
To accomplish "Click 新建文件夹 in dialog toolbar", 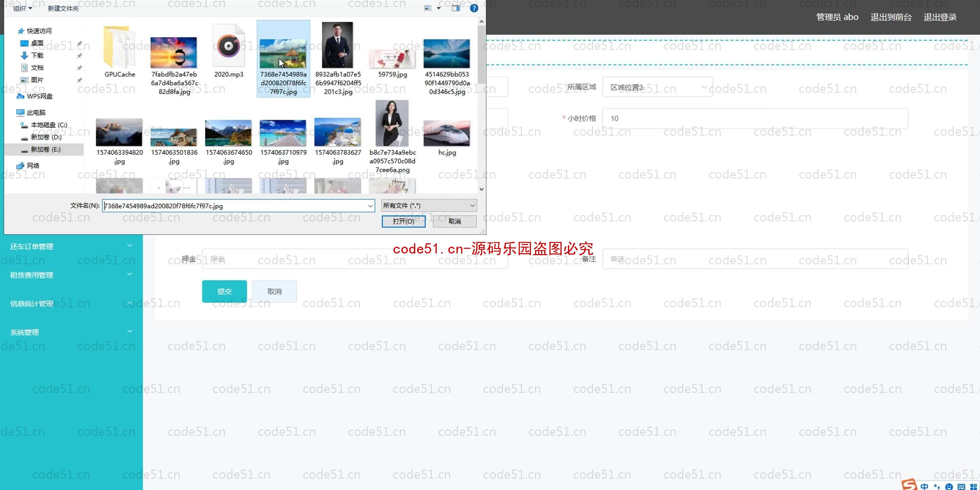I will pyautogui.click(x=63, y=9).
